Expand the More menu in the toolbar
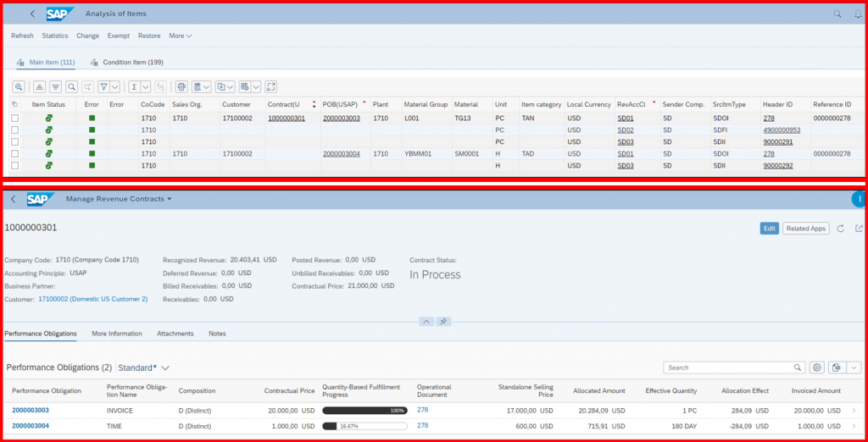The image size is (868, 442). [181, 36]
